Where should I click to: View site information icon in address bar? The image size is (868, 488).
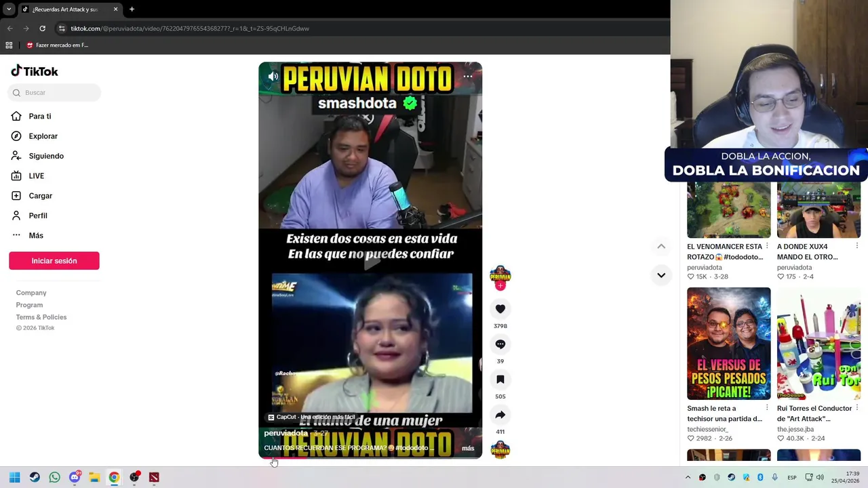(x=62, y=28)
